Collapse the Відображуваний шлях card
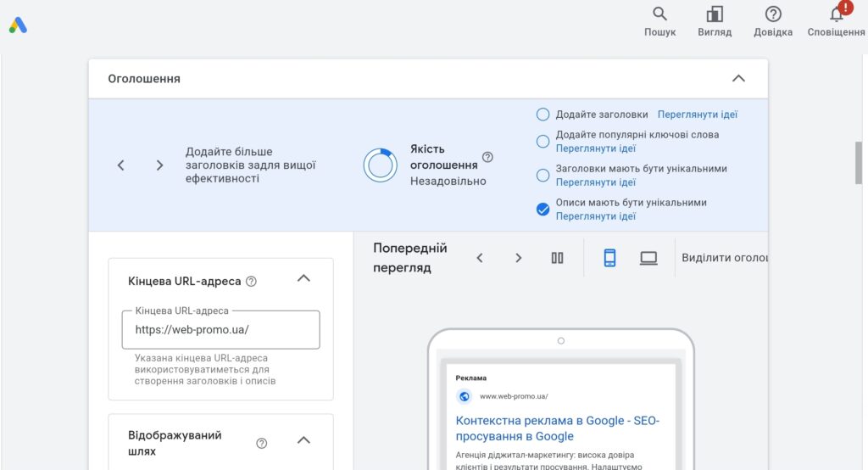 303,440
